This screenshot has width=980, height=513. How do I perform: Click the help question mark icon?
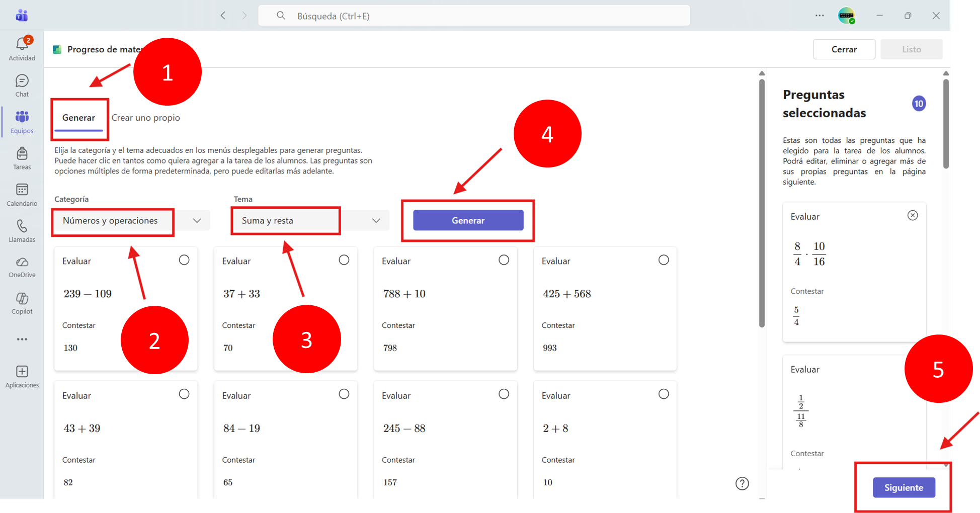point(742,483)
